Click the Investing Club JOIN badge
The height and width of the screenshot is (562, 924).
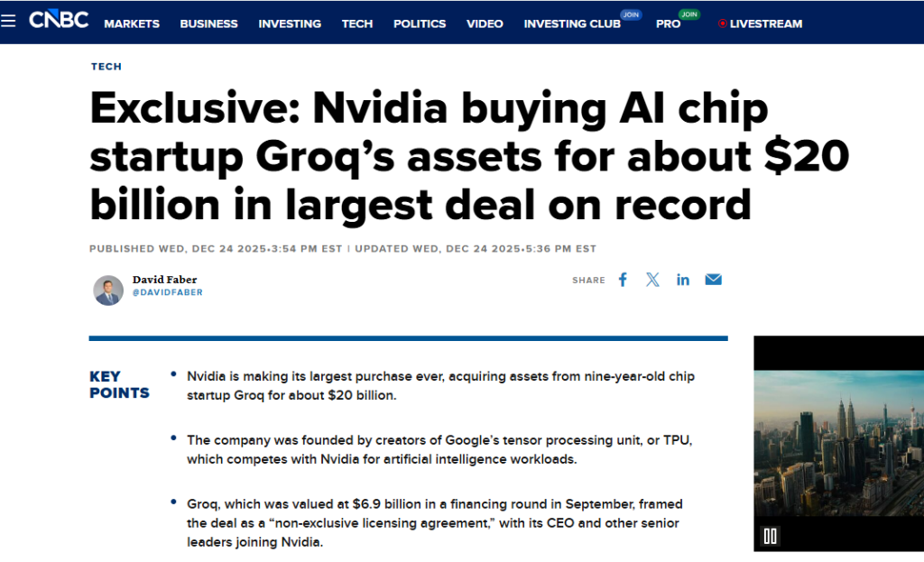point(631,14)
